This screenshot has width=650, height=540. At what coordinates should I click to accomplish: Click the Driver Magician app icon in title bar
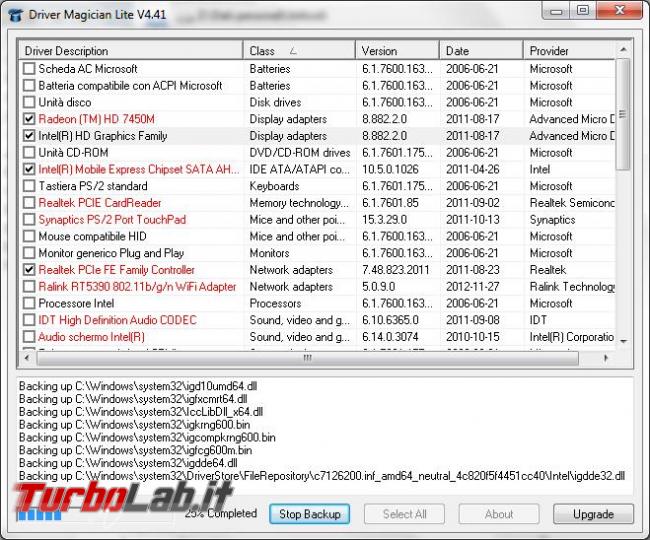pyautogui.click(x=15, y=15)
